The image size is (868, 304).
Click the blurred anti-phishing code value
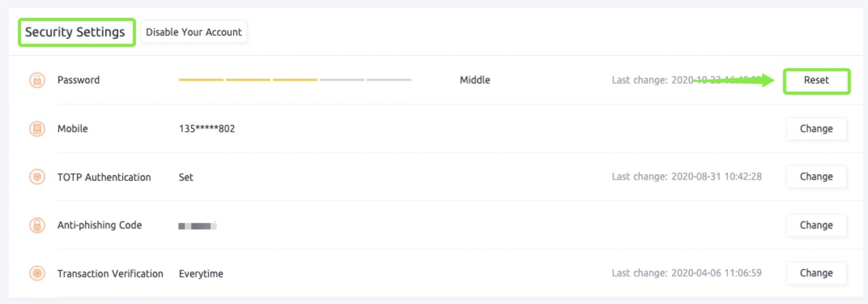(197, 226)
